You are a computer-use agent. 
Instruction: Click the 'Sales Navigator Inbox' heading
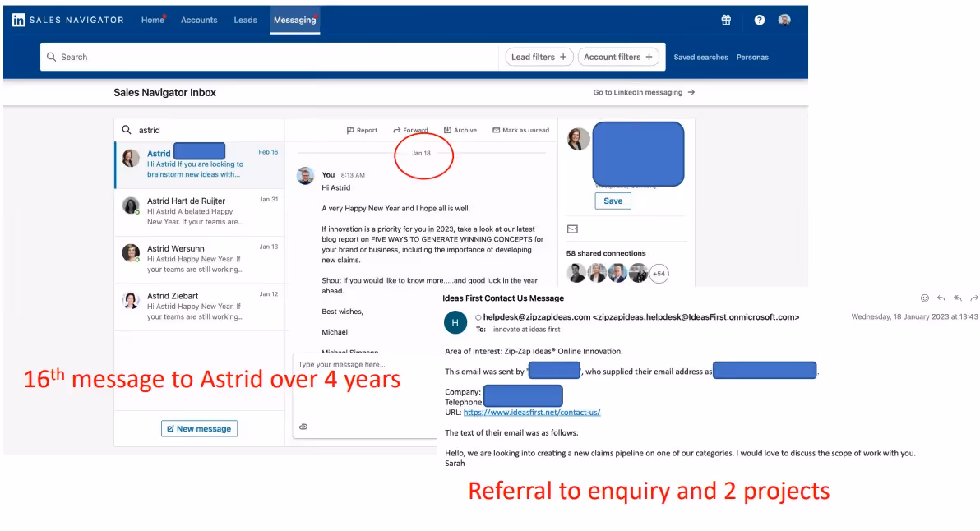coord(164,92)
